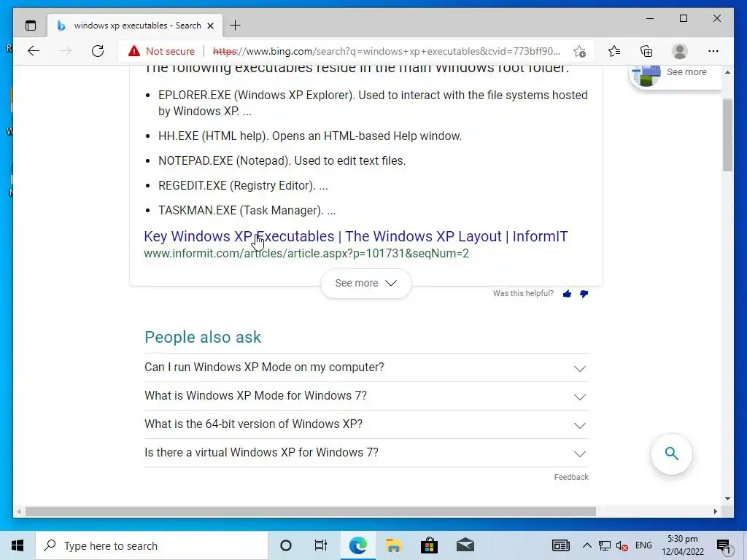Close the windows xp executables tab
Screen dimensions: 747x560
coord(210,26)
